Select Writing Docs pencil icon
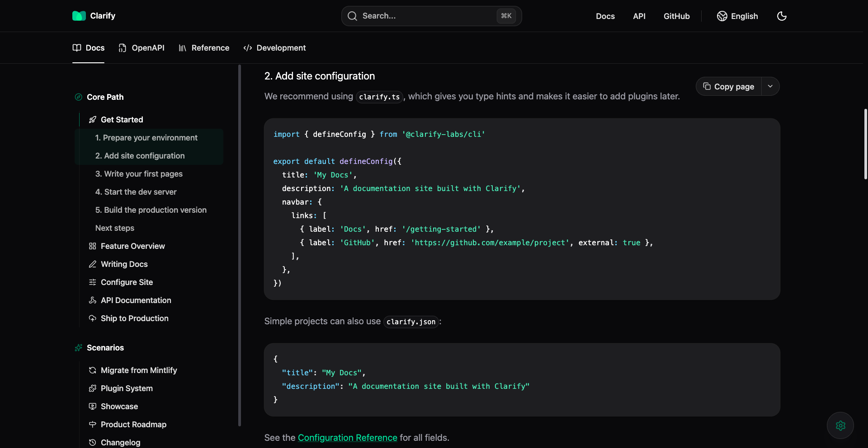This screenshot has height=448, width=868. click(93, 264)
